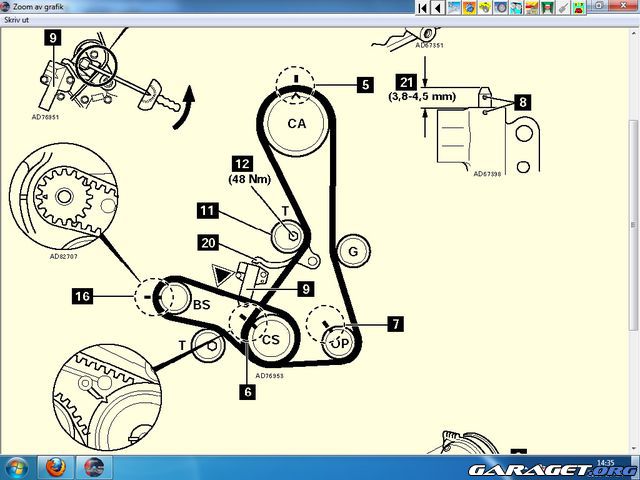640x480 pixels.
Task: Click the first-page skip-back arrow icon
Action: click(x=423, y=7)
